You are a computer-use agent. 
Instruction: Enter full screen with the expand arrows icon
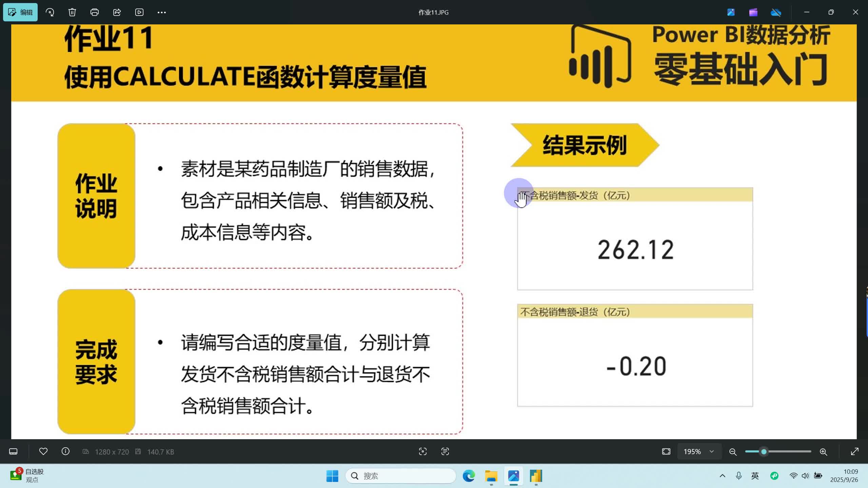tap(854, 451)
